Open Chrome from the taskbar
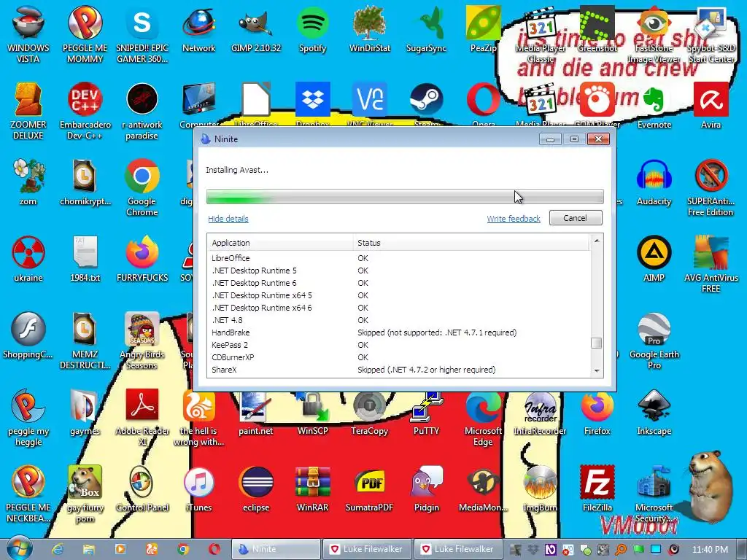The width and height of the screenshot is (747, 560). (x=183, y=549)
